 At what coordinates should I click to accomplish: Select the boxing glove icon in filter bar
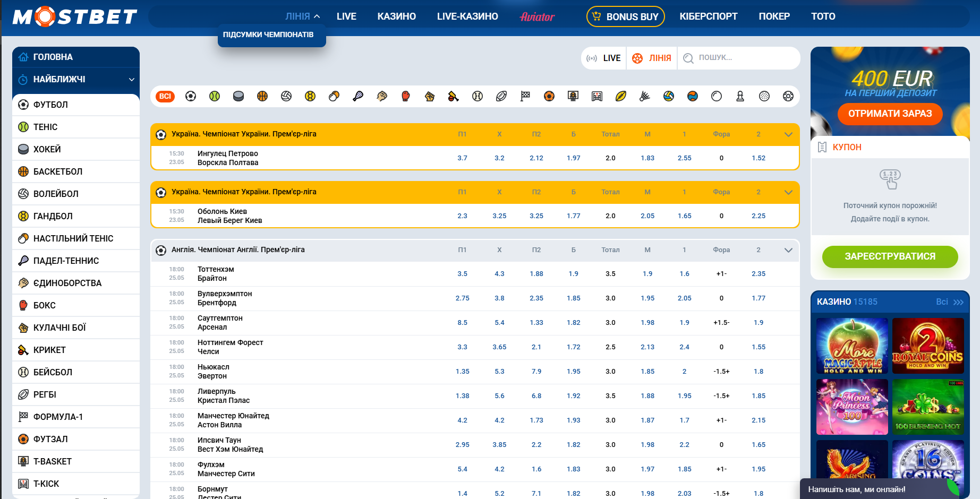point(406,96)
